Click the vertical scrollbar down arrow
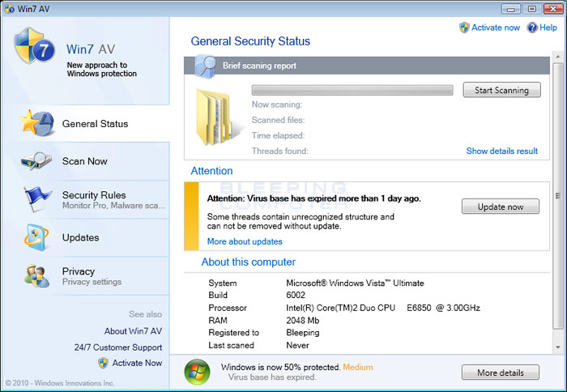Image resolution: width=567 pixels, height=392 pixels. tap(557, 345)
